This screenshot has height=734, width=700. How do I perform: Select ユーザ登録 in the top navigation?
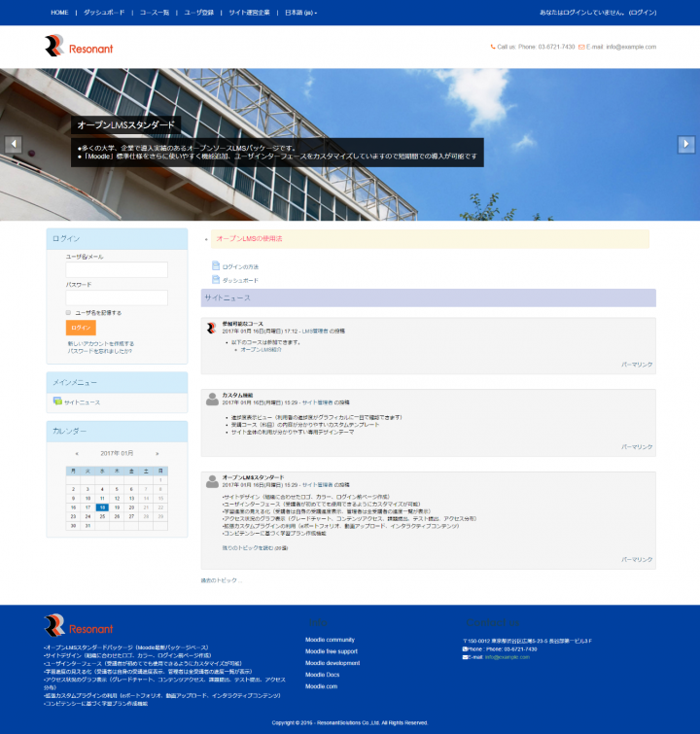coord(198,13)
